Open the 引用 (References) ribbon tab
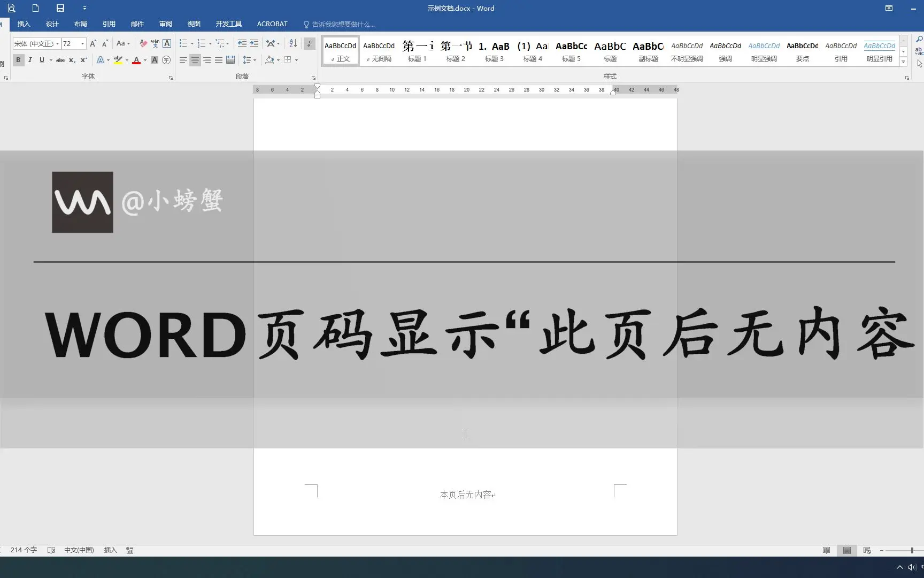This screenshot has height=578, width=924. click(109, 24)
